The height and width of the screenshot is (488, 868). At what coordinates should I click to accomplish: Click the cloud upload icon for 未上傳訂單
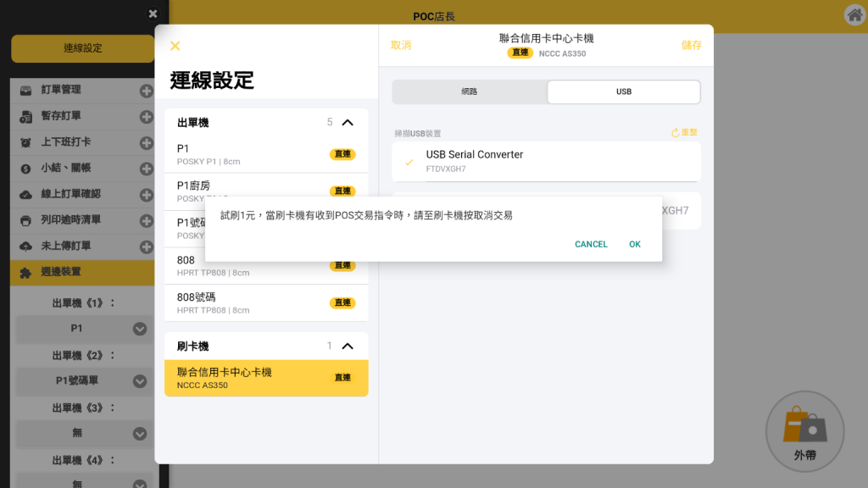tap(25, 247)
